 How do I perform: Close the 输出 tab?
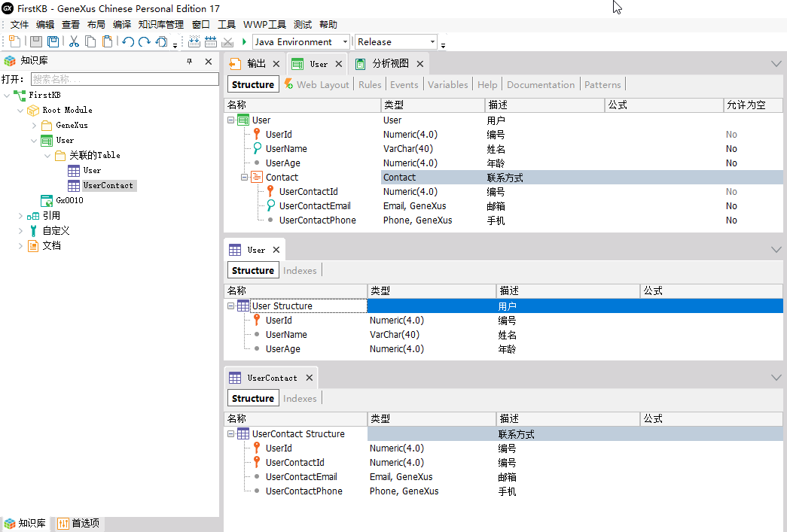coord(276,64)
